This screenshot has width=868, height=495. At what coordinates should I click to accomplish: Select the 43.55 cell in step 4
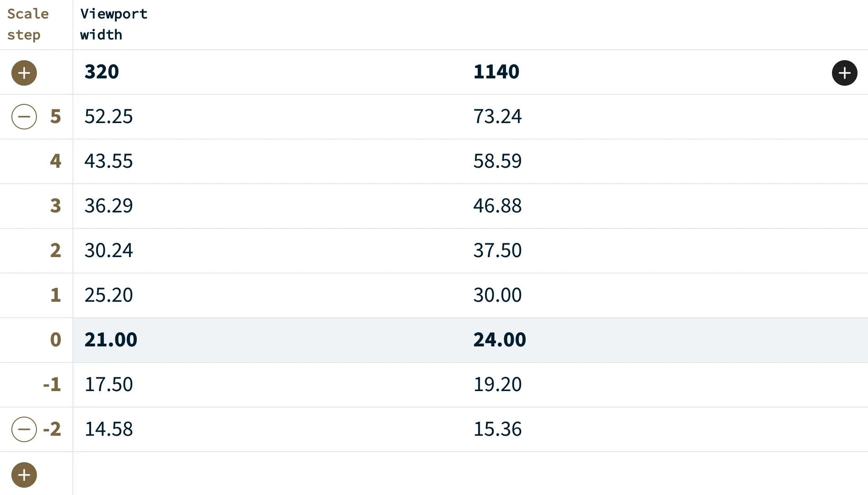click(108, 161)
